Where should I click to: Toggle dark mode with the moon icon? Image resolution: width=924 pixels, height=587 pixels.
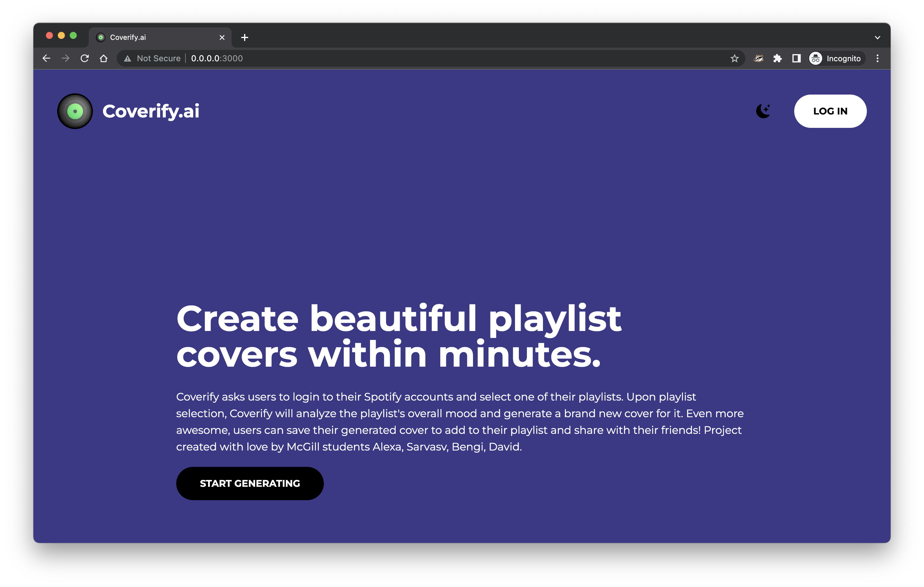click(763, 111)
